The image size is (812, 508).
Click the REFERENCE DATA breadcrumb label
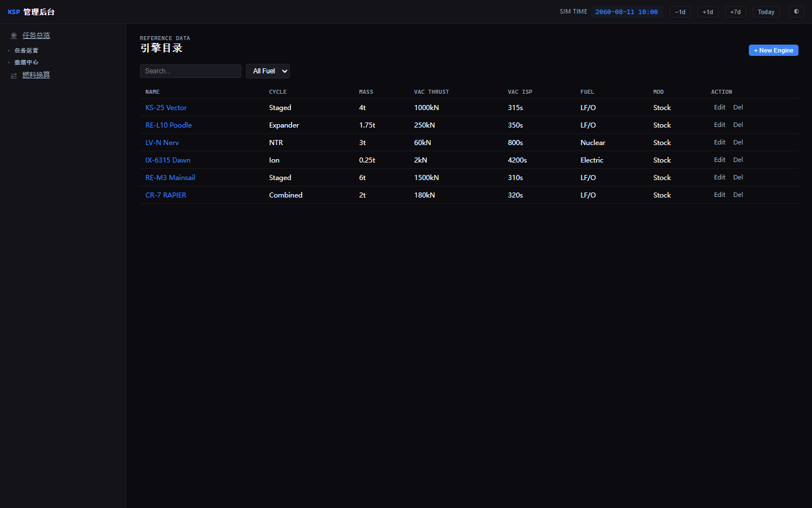(x=165, y=38)
